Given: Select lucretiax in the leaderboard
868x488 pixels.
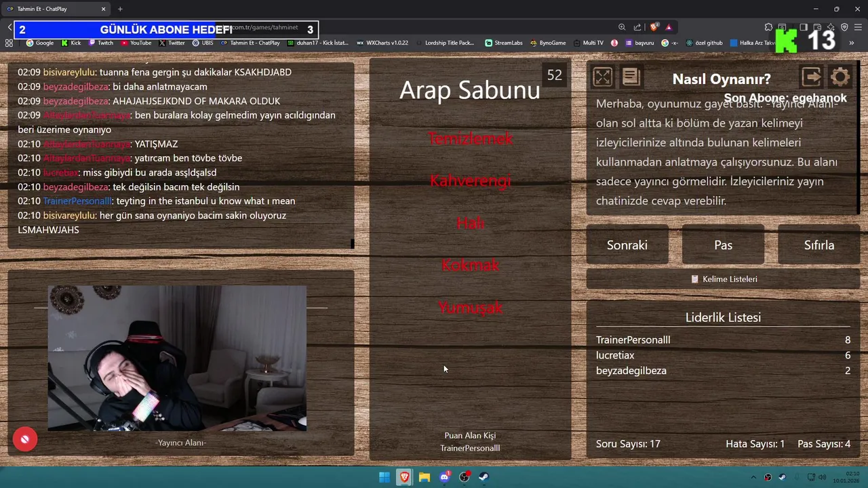Looking at the screenshot, I should click(x=615, y=355).
